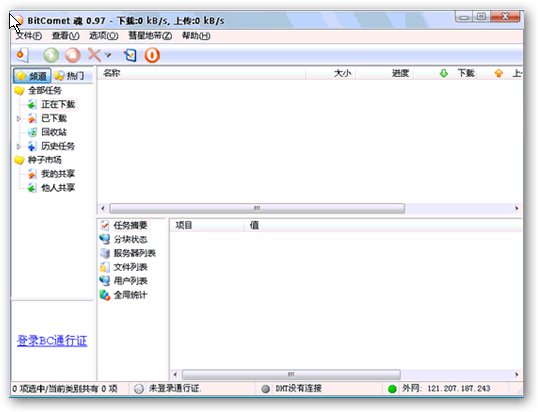Open the 选项(O) menu

[x=104, y=36]
